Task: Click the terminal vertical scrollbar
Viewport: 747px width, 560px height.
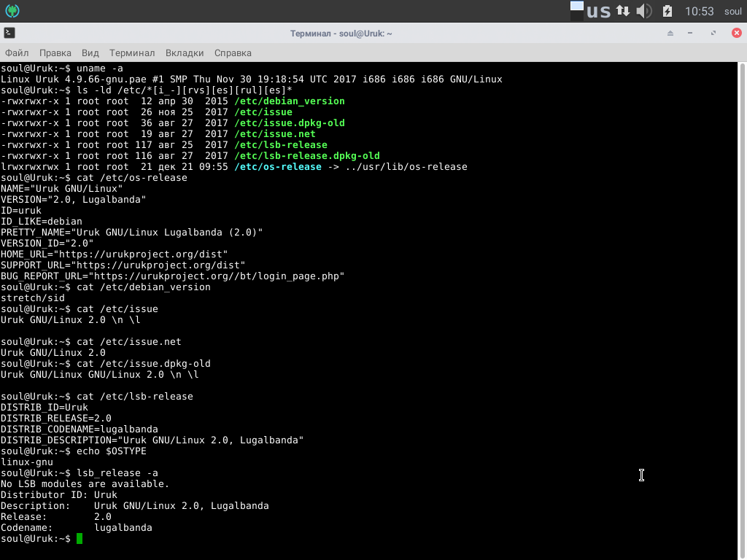Action: tap(742, 311)
